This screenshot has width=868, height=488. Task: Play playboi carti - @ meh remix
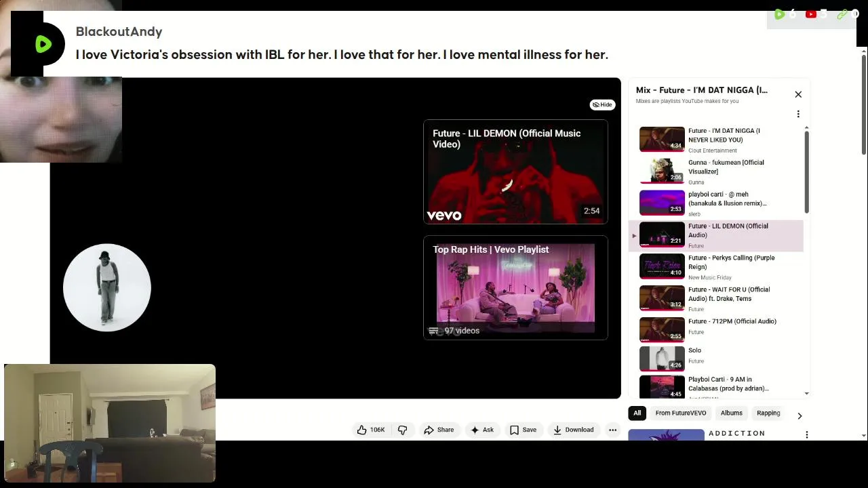(727, 199)
